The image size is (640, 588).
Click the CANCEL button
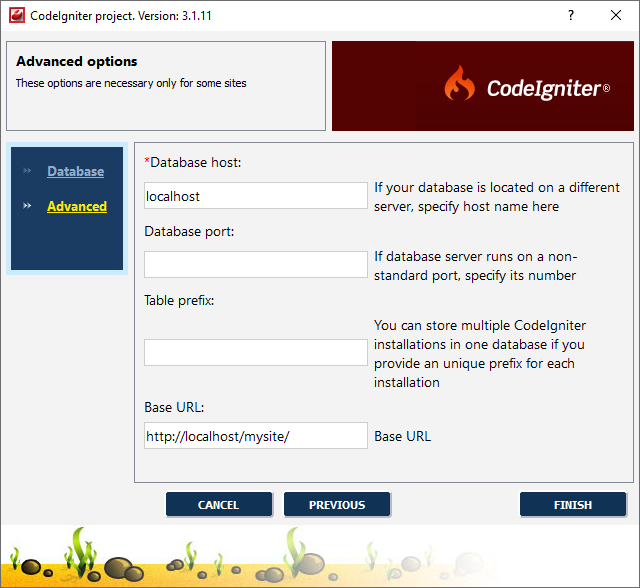coord(219,505)
